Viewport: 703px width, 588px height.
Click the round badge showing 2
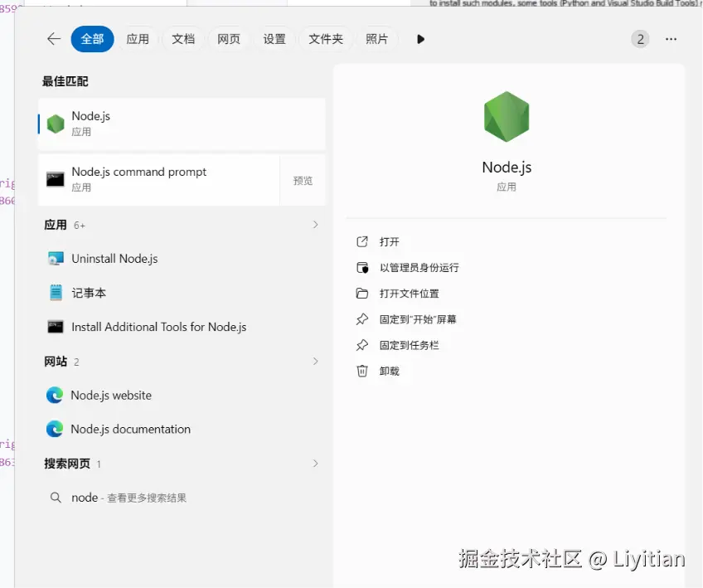point(640,40)
